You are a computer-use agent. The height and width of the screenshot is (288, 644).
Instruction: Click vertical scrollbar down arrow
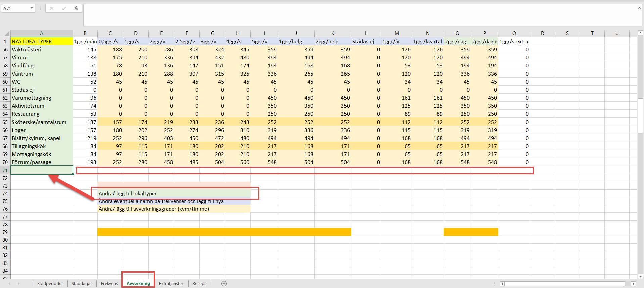[640, 276]
